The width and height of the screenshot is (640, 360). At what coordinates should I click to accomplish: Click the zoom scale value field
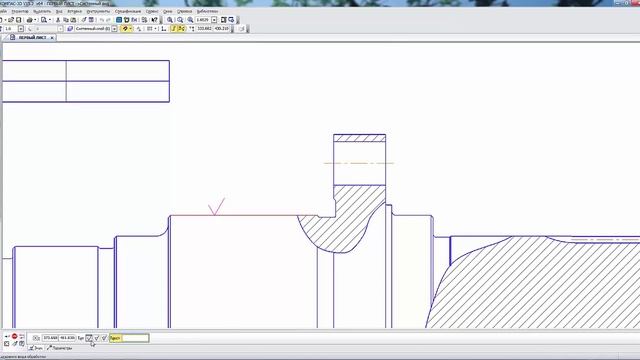tap(203, 20)
